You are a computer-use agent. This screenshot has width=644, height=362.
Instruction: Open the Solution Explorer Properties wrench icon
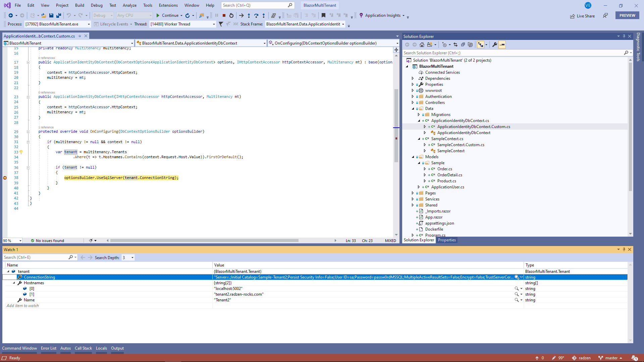pyautogui.click(x=494, y=45)
